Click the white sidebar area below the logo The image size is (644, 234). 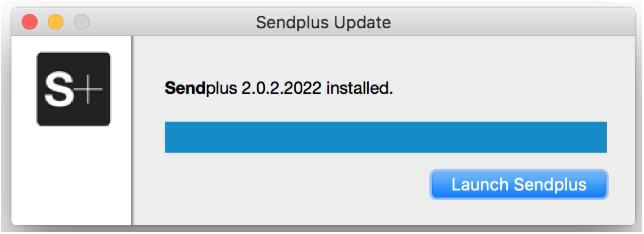pyautogui.click(x=71, y=175)
